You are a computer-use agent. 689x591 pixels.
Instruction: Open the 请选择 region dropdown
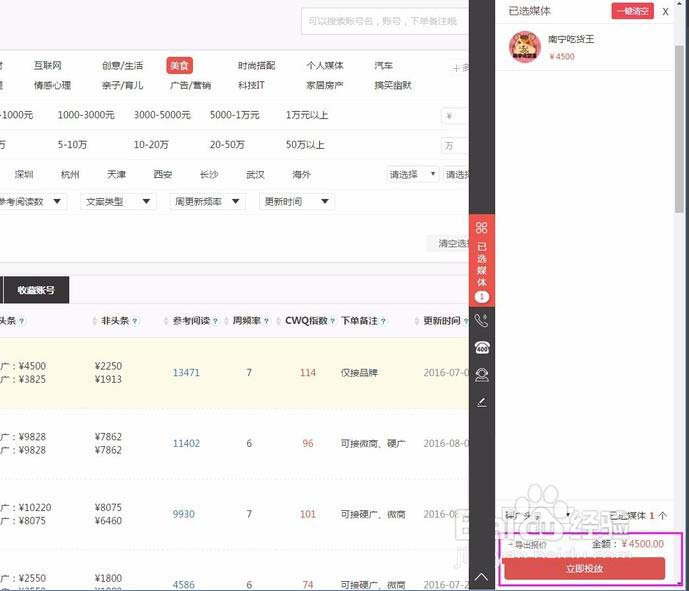pyautogui.click(x=412, y=174)
